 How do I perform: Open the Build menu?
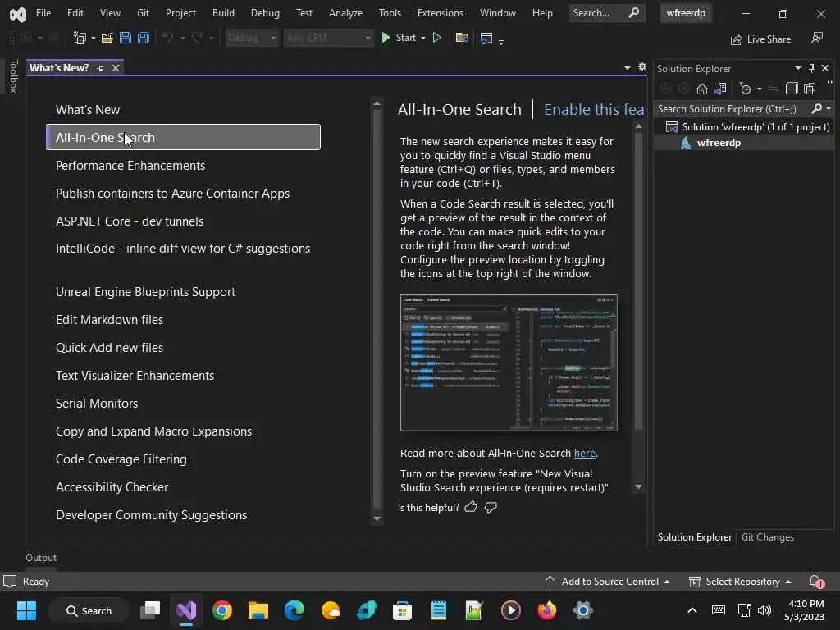tap(223, 13)
